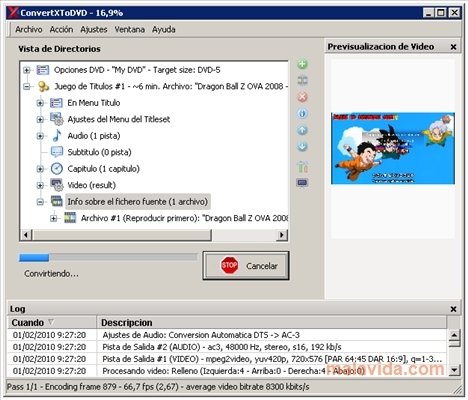
Task: Click the En Menu Titulo icon
Action: point(56,103)
